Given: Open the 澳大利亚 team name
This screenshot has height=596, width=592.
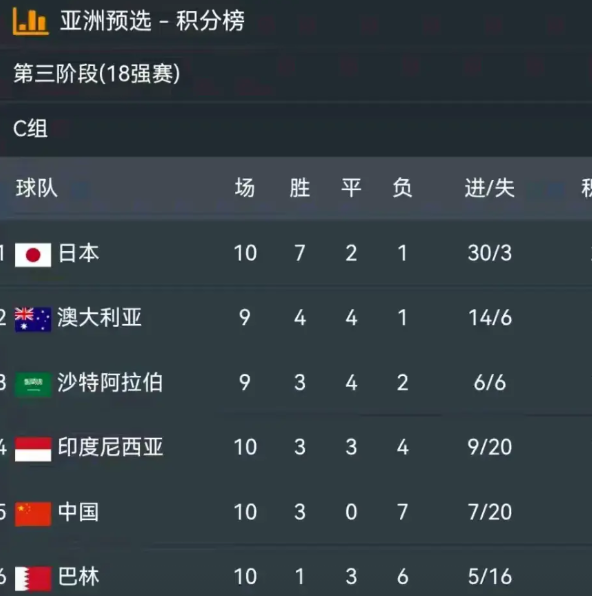Looking at the screenshot, I should tap(99, 318).
